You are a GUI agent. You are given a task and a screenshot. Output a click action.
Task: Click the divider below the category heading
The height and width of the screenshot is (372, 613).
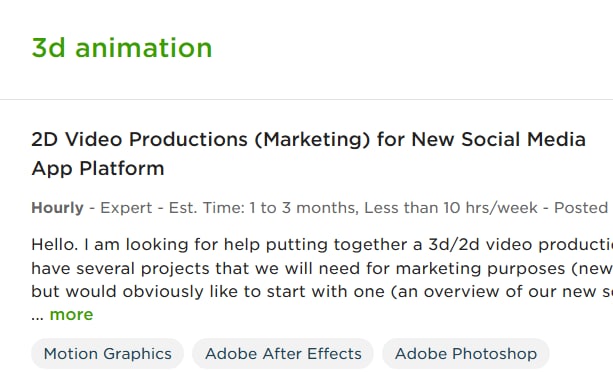[x=306, y=99]
